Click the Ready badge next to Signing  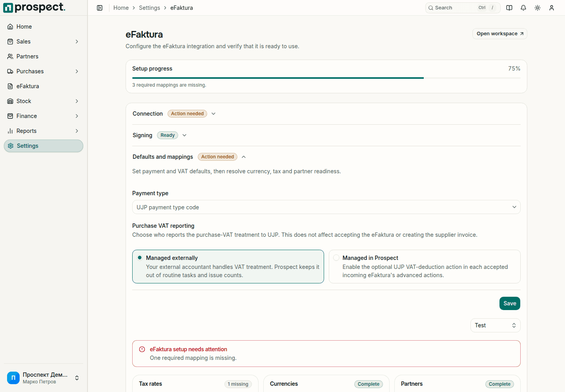pos(168,135)
